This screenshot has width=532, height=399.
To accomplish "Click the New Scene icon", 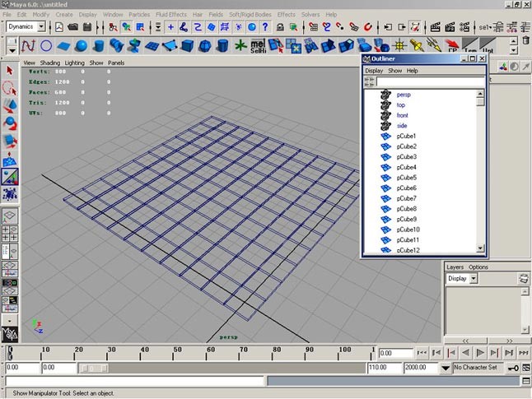I will click(59, 27).
